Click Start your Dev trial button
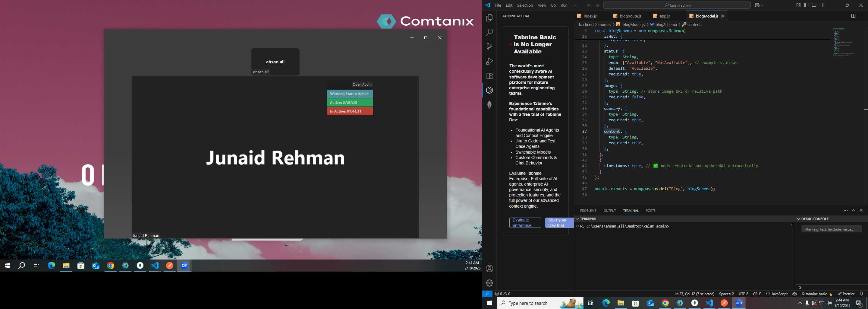 [x=559, y=223]
